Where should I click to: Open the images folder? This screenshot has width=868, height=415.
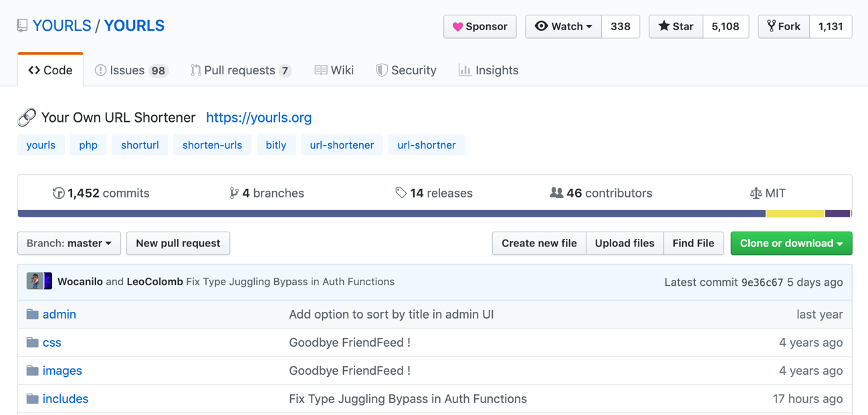click(62, 370)
